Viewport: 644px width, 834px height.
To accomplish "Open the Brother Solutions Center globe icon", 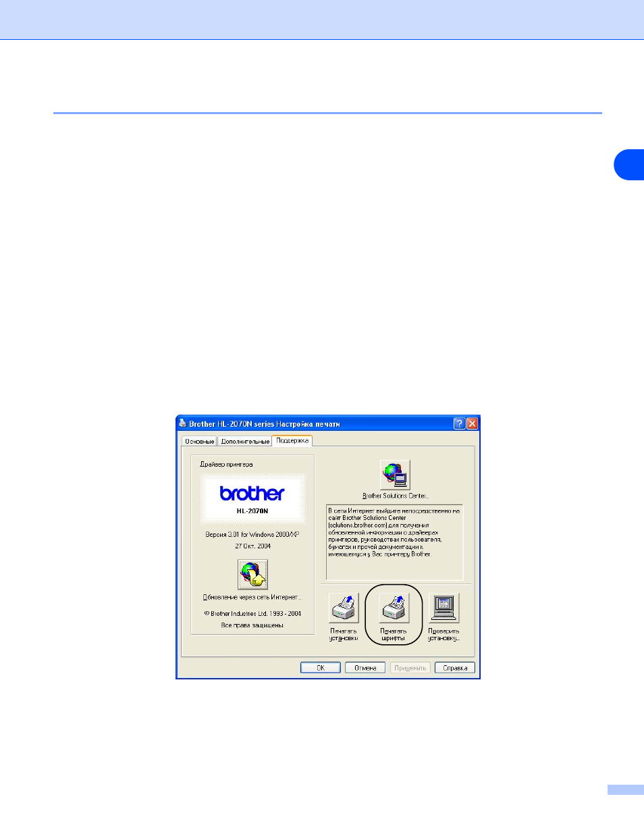I will pyautogui.click(x=395, y=475).
